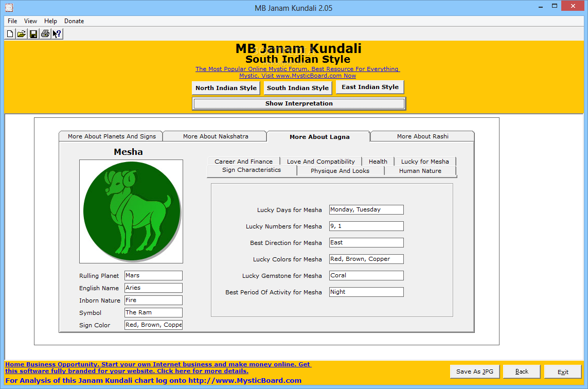588x389 pixels.
Task: Click the Save As JPG button
Action: (x=474, y=372)
